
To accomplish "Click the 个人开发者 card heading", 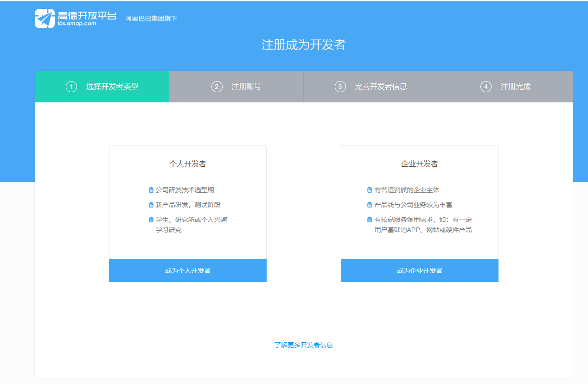I will (x=188, y=164).
